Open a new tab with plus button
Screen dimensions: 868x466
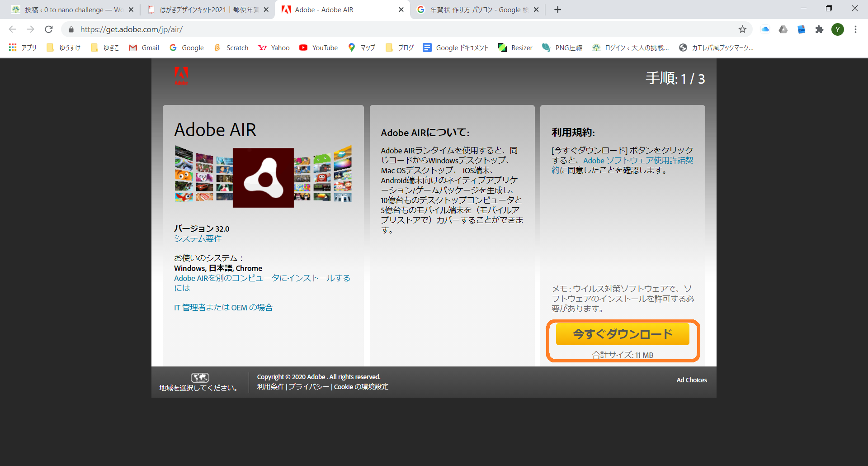(x=558, y=10)
